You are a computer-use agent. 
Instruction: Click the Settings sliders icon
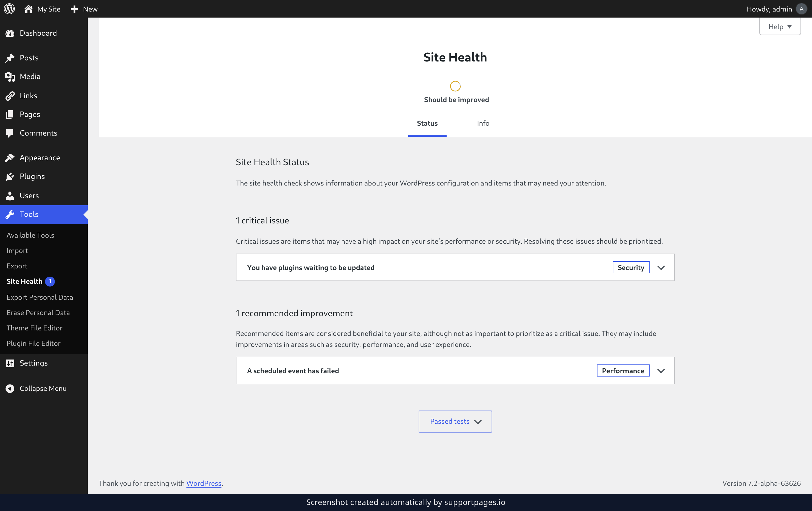pos(10,363)
